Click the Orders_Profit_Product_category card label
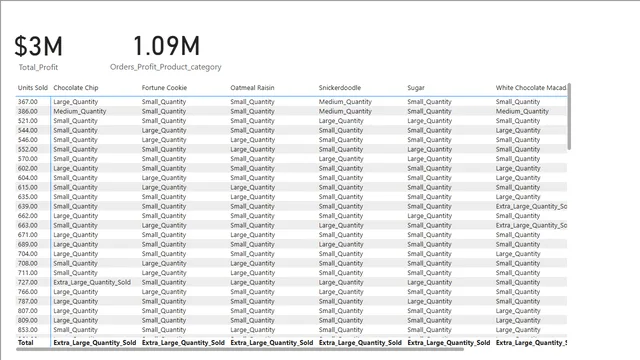The image size is (640, 360). click(x=166, y=67)
